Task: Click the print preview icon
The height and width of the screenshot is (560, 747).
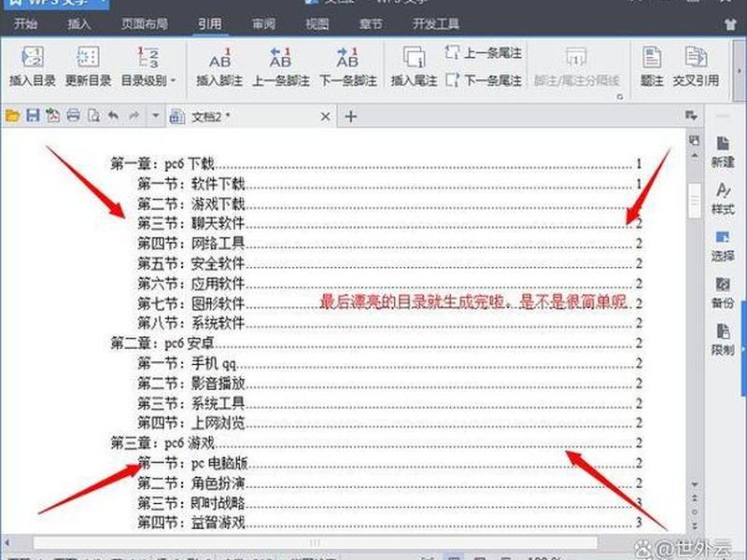Action: pos(93,116)
